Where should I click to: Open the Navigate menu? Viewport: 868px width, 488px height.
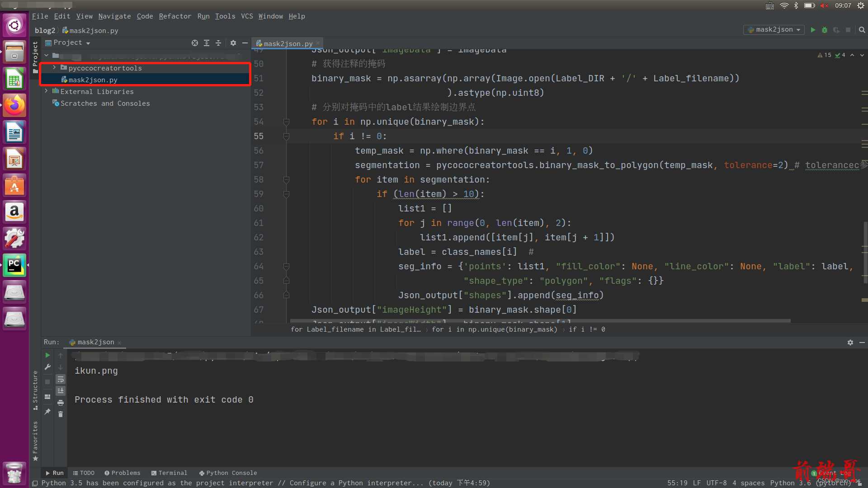coord(114,16)
